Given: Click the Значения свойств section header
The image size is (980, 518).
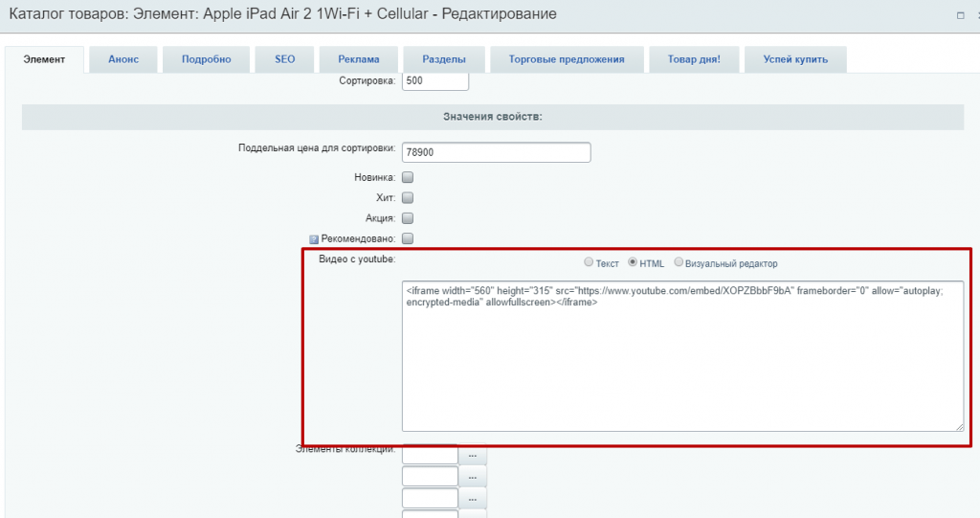Looking at the screenshot, I should [493, 117].
